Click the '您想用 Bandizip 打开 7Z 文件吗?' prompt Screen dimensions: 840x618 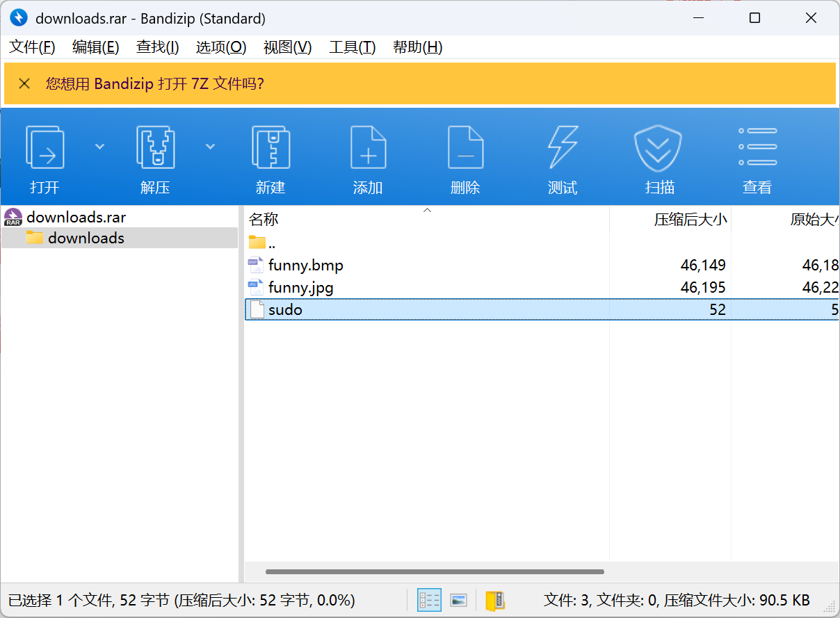coord(155,84)
